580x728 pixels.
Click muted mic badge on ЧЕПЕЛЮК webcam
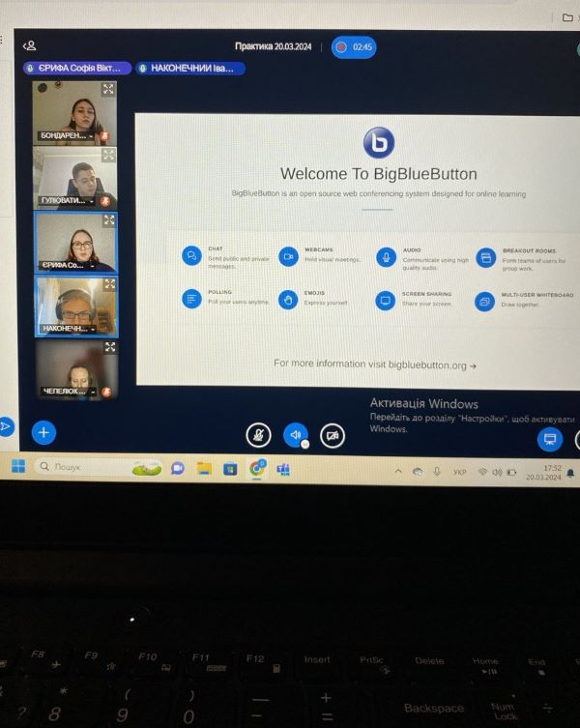pos(106,392)
